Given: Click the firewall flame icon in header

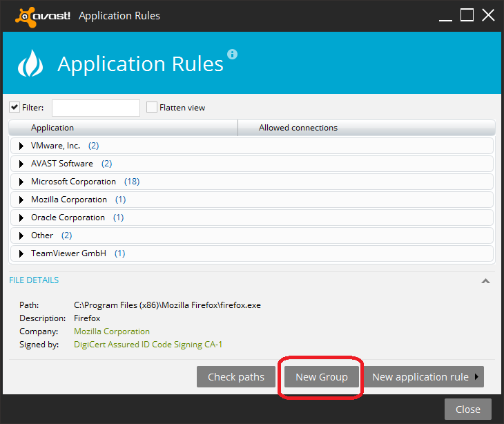Looking at the screenshot, I should pyautogui.click(x=30, y=64).
